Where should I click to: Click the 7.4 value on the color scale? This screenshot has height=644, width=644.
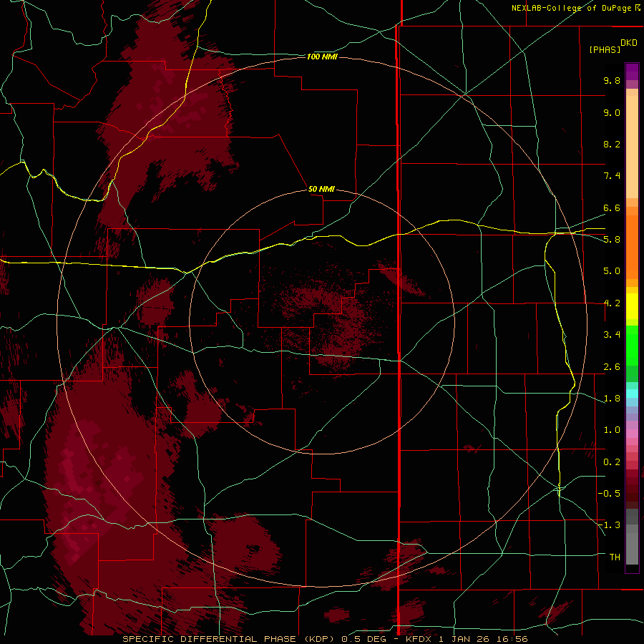pyautogui.click(x=612, y=176)
